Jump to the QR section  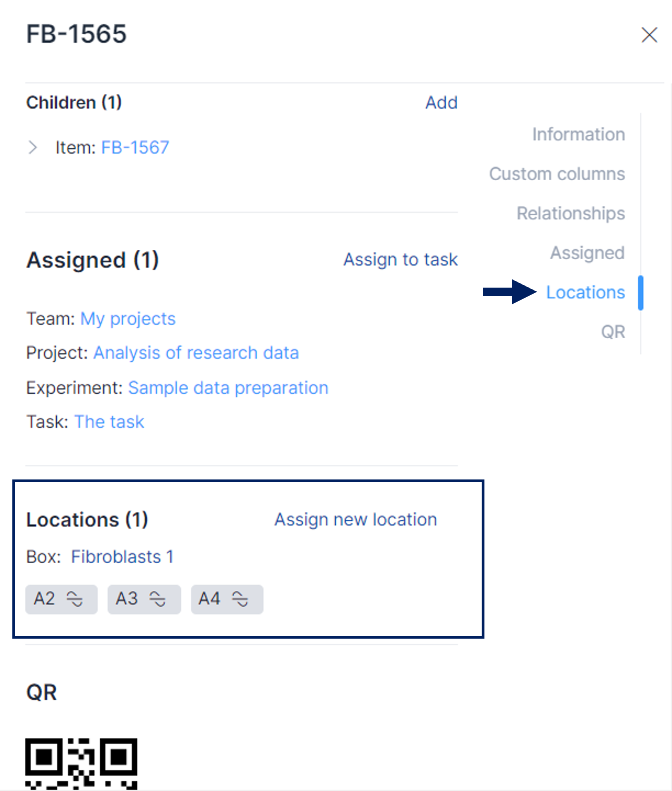tap(613, 332)
